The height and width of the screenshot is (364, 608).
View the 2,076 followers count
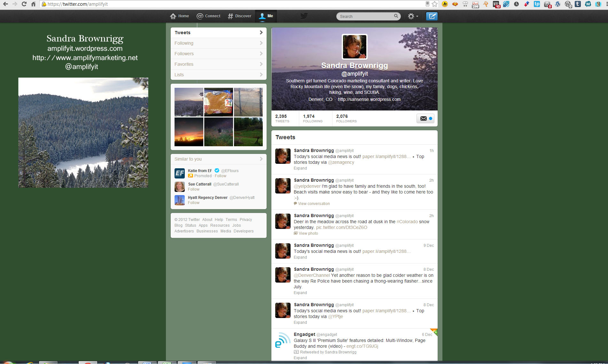(x=347, y=118)
